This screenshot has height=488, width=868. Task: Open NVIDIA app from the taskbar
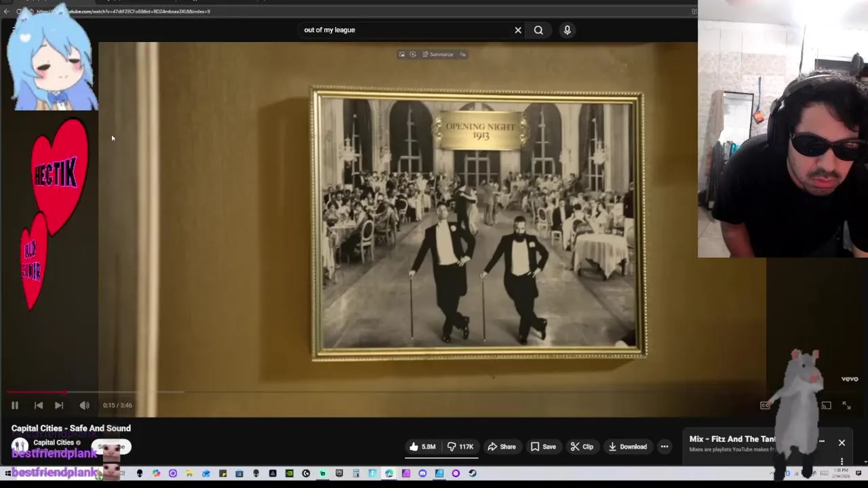[x=290, y=473]
